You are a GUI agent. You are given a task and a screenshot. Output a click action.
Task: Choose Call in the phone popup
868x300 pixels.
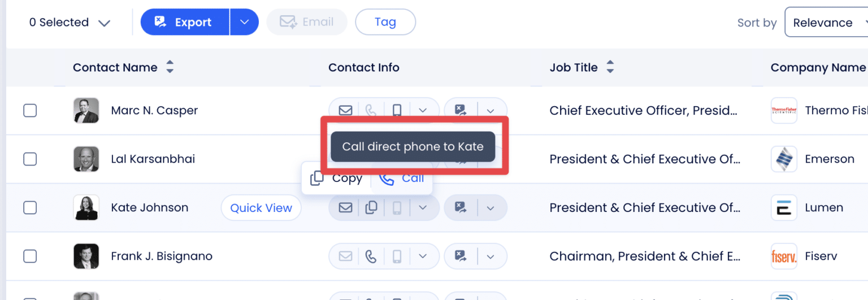(402, 179)
